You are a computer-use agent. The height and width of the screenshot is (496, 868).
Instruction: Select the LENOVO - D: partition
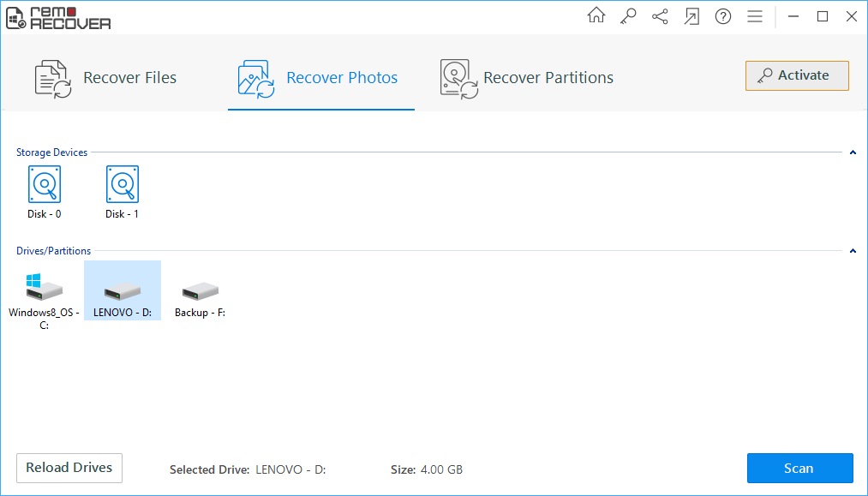click(x=122, y=290)
